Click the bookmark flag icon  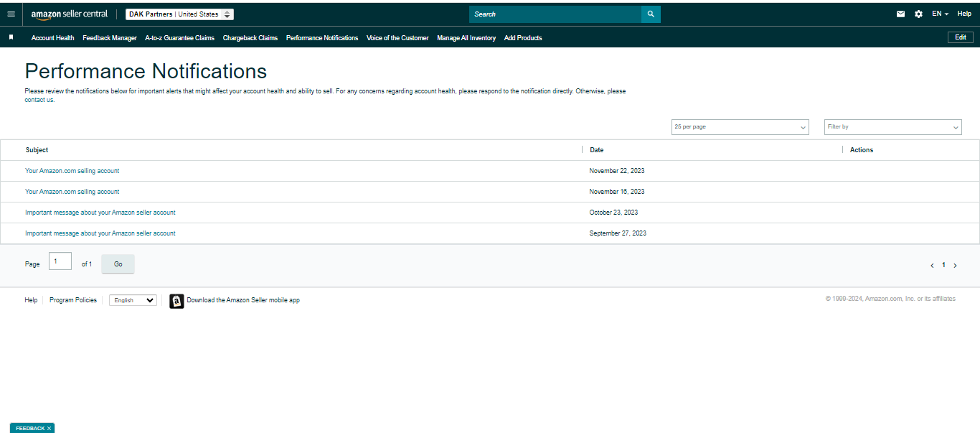[11, 37]
